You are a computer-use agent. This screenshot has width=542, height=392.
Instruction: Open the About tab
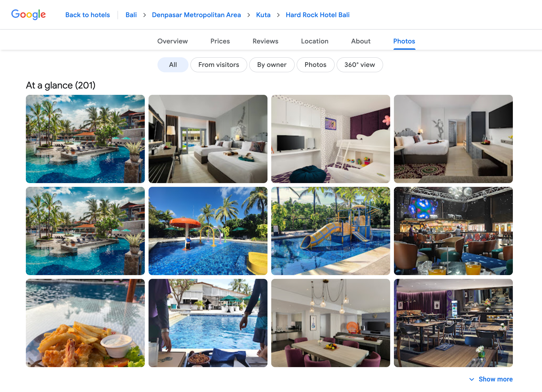[x=361, y=41]
